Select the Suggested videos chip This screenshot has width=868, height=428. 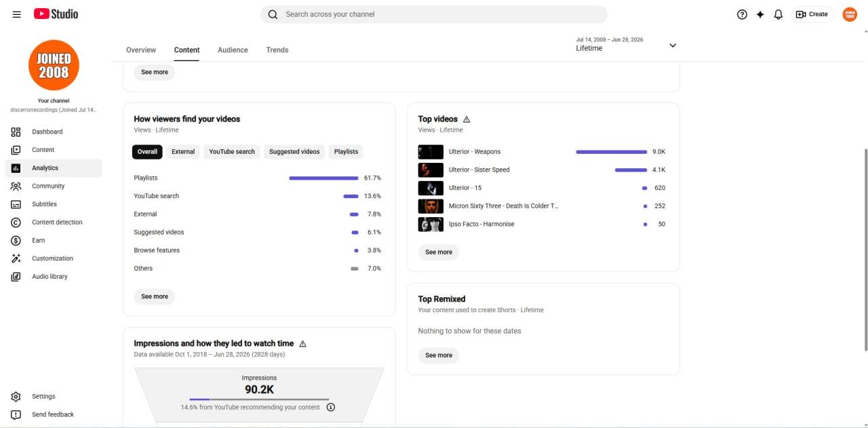coord(294,152)
